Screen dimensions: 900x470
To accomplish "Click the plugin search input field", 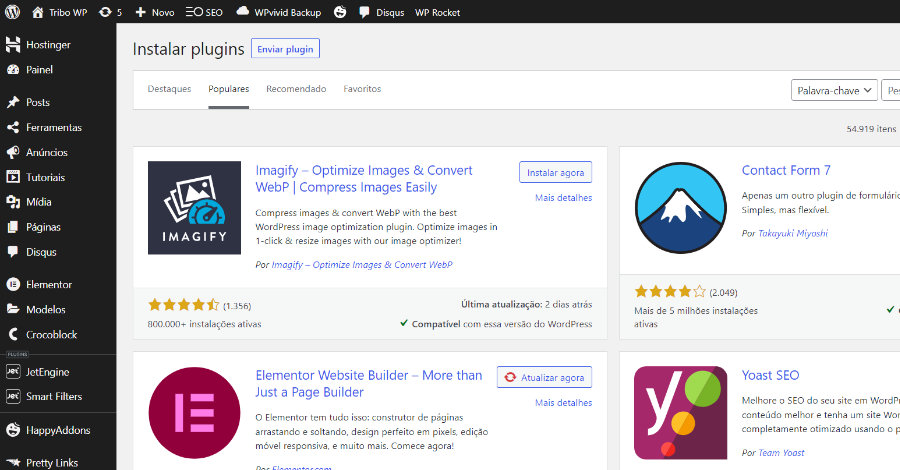I will point(890,90).
